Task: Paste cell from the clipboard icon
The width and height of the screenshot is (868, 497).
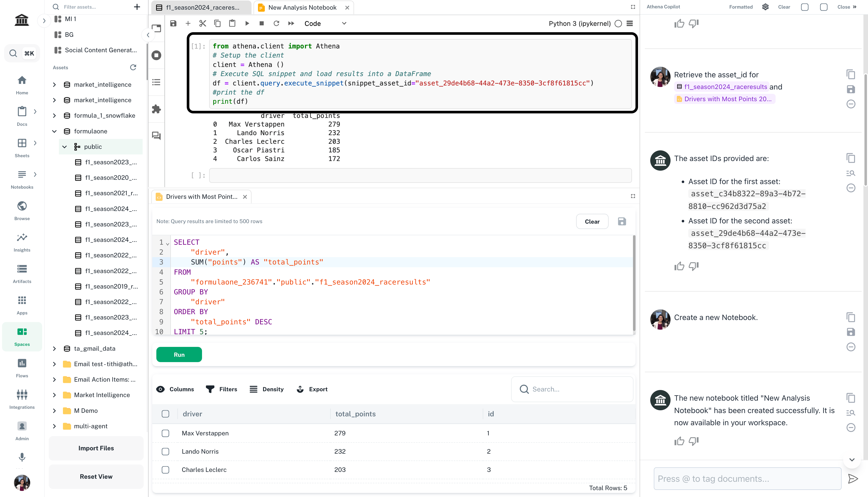Action: (232, 23)
